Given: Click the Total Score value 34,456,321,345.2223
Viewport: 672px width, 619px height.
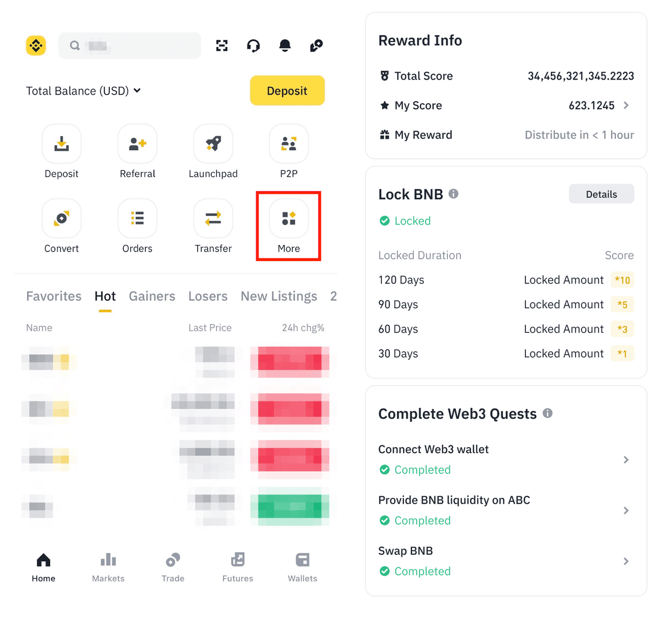Looking at the screenshot, I should [581, 76].
